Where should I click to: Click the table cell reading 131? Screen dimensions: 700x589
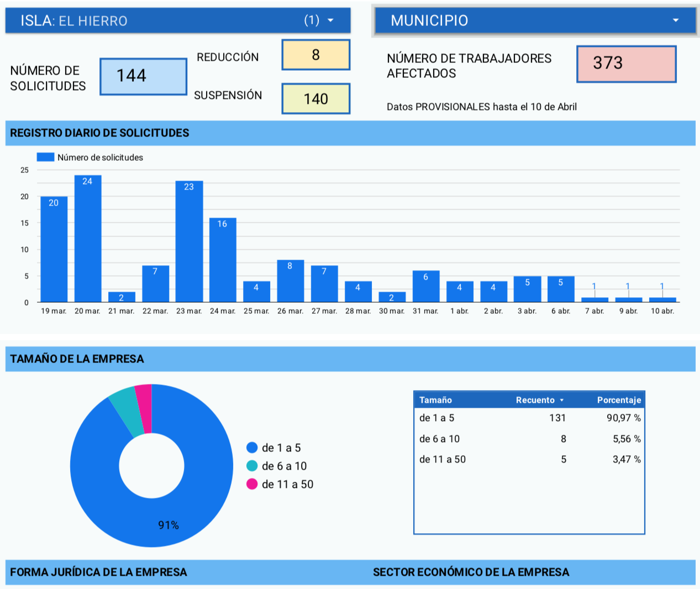(557, 418)
